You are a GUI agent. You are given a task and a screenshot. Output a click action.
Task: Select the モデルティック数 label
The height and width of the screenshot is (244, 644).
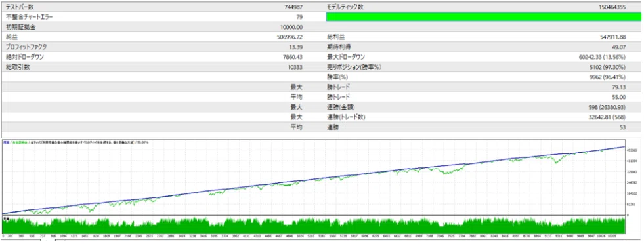point(345,7)
